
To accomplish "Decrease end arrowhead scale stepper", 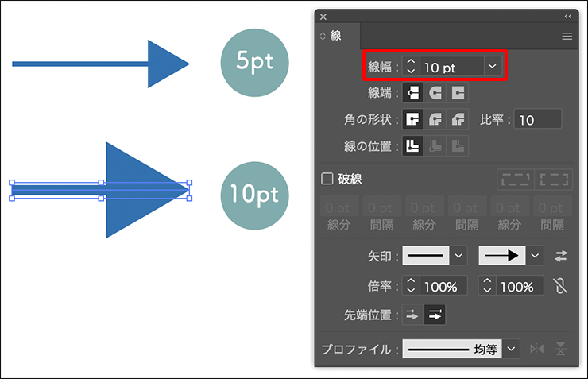I will click(487, 290).
